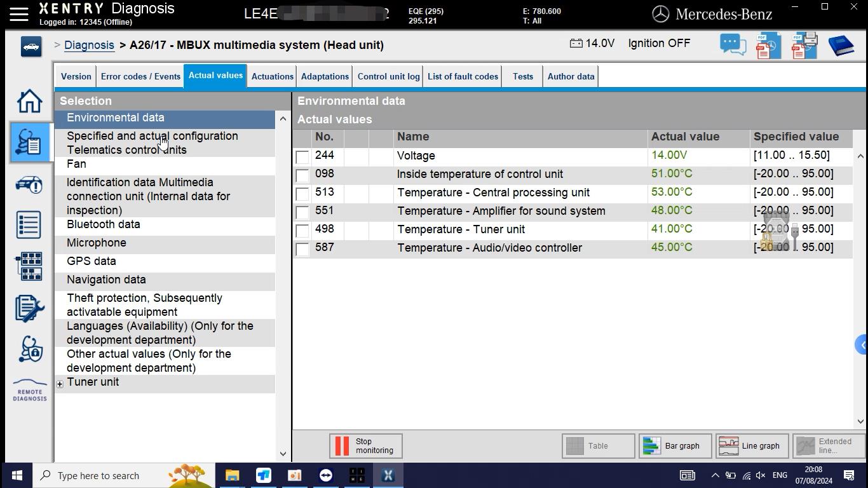Open the Windows Start menu
Viewport: 868px width, 488px height.
click(x=17, y=475)
